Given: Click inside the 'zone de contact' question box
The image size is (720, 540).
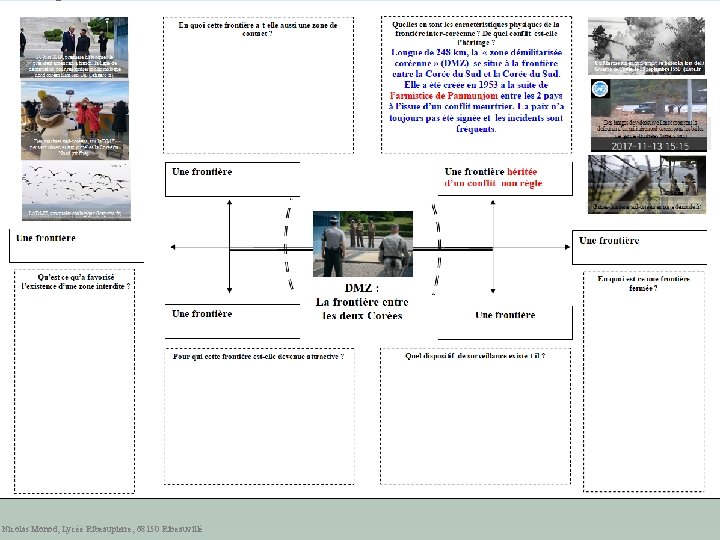Looking at the screenshot, I should coord(258,85).
